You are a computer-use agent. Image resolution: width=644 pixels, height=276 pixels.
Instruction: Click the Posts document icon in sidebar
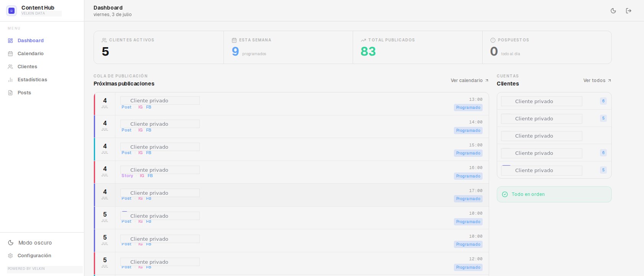click(x=10, y=93)
